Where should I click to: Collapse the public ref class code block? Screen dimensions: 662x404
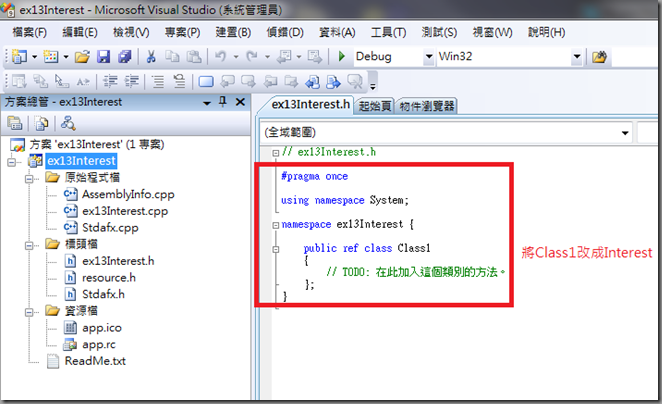pos(276,249)
